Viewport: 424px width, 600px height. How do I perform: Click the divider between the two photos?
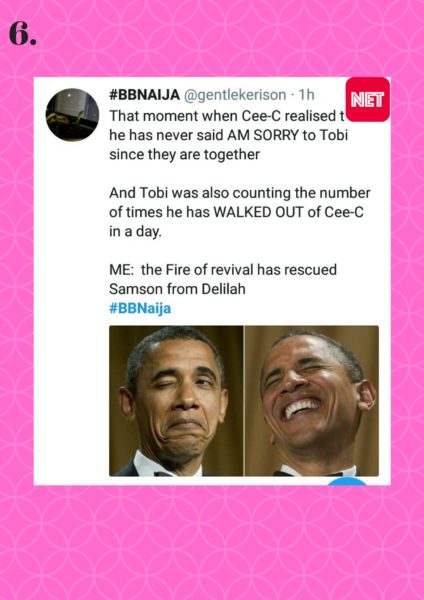point(244,401)
